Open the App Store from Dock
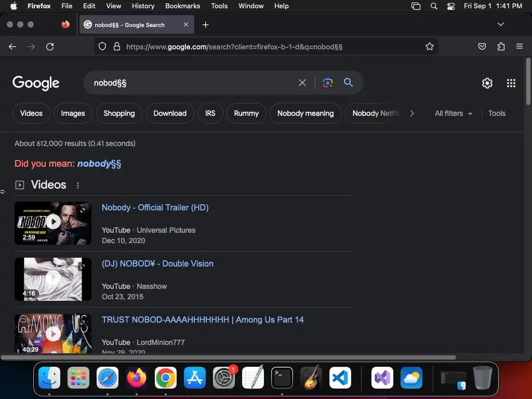The height and width of the screenshot is (399, 532). [195, 378]
